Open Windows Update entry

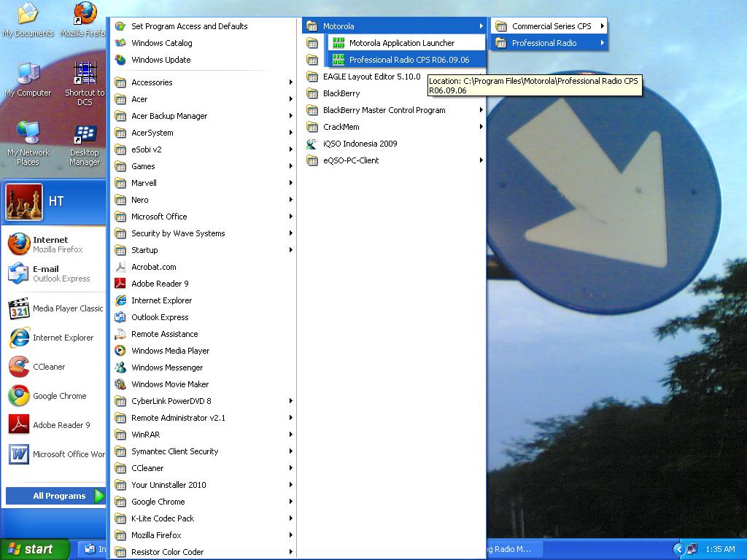point(204,60)
